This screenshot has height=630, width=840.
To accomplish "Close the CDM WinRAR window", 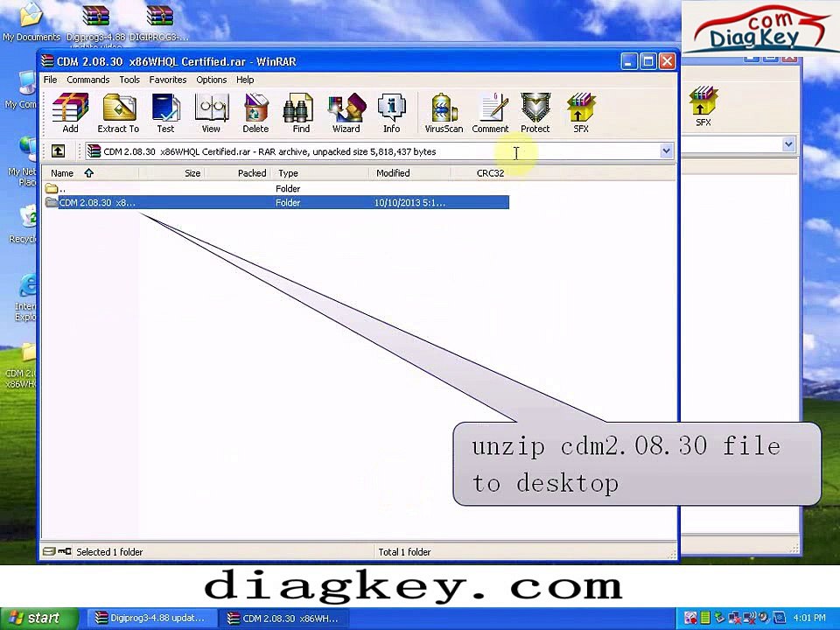I will 667,61.
